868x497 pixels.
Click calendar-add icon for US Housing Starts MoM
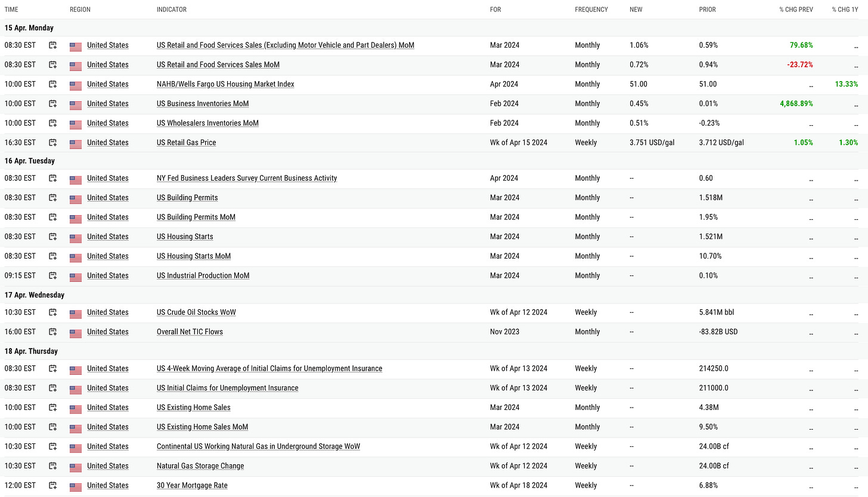[52, 256]
